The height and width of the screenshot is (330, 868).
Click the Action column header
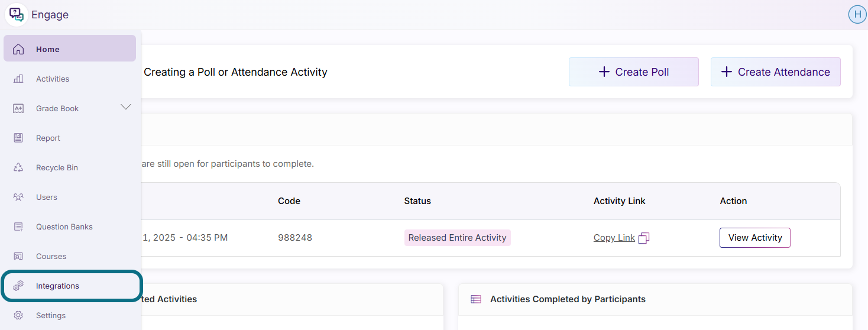pos(733,201)
